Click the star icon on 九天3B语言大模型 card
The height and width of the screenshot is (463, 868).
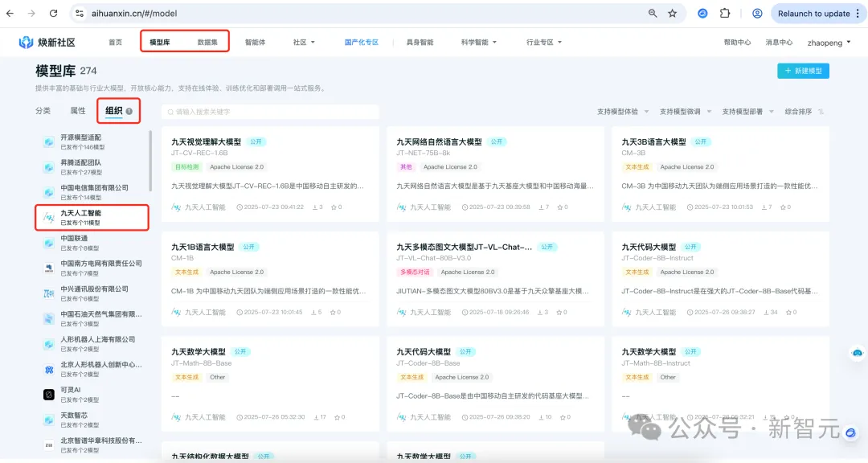tap(783, 207)
